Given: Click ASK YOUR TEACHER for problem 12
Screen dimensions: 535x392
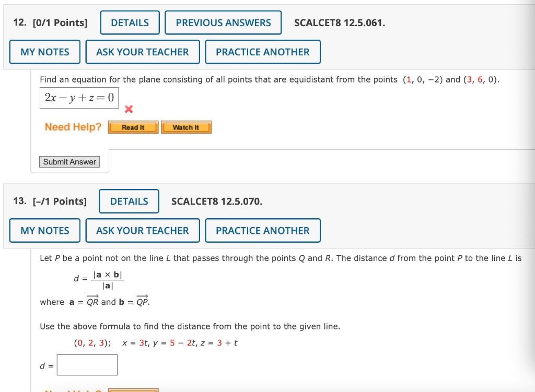Looking at the screenshot, I should [142, 52].
